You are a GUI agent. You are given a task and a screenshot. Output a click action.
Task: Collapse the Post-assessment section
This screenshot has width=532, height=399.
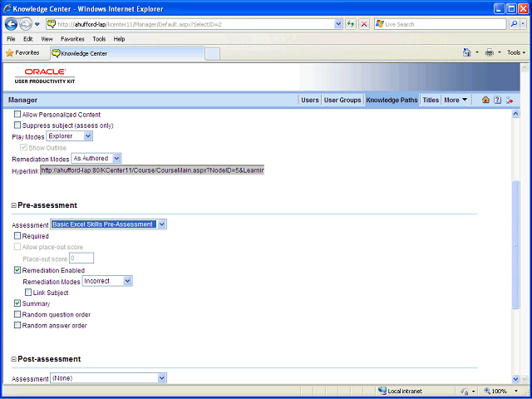(x=14, y=359)
